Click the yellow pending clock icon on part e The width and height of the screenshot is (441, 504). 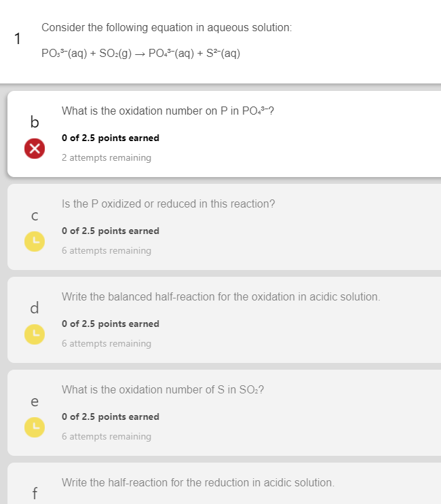click(x=35, y=427)
